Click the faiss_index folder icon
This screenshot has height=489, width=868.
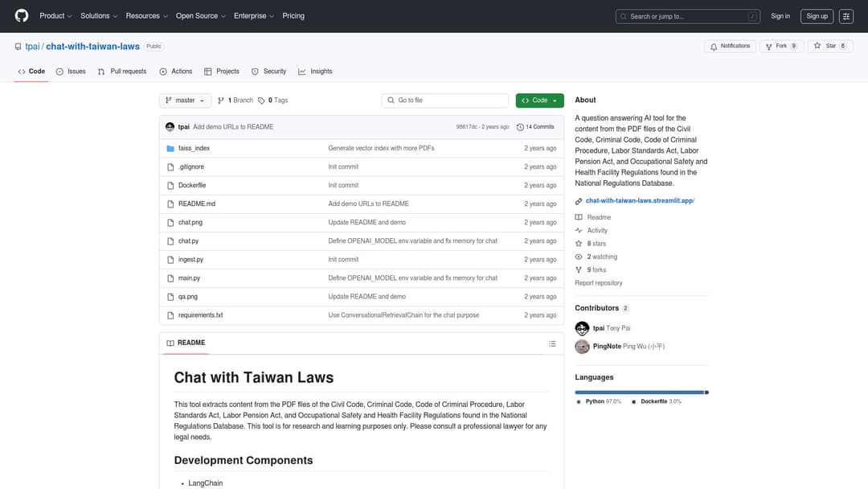pyautogui.click(x=170, y=149)
